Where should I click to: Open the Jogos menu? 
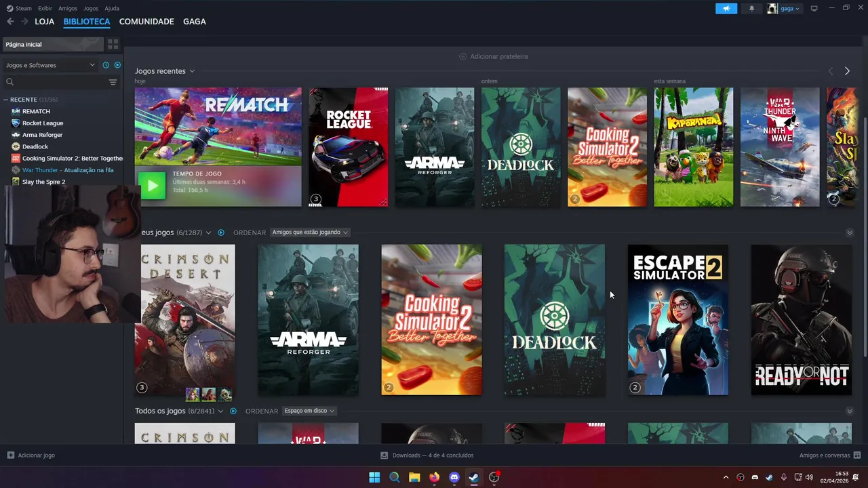pos(91,8)
